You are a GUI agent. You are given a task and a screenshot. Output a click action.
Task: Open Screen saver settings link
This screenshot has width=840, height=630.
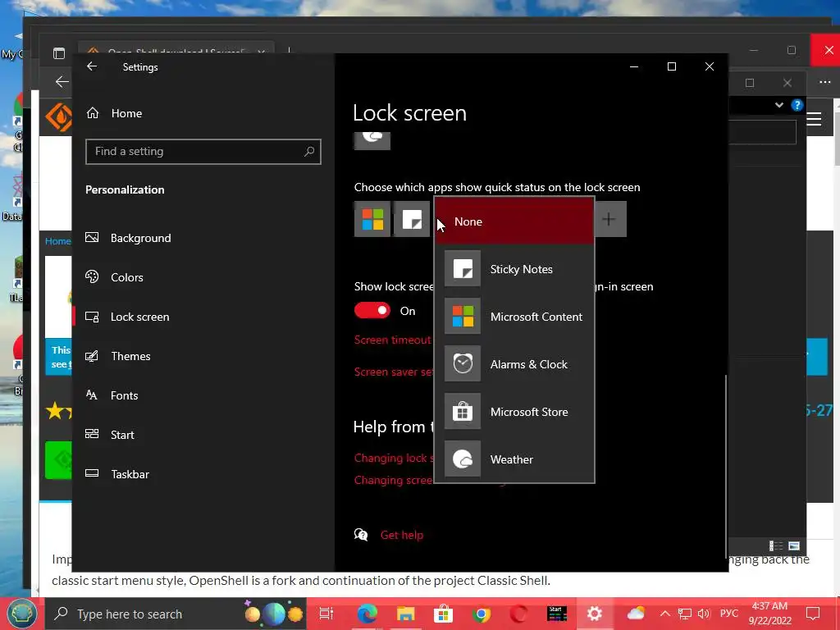(393, 372)
